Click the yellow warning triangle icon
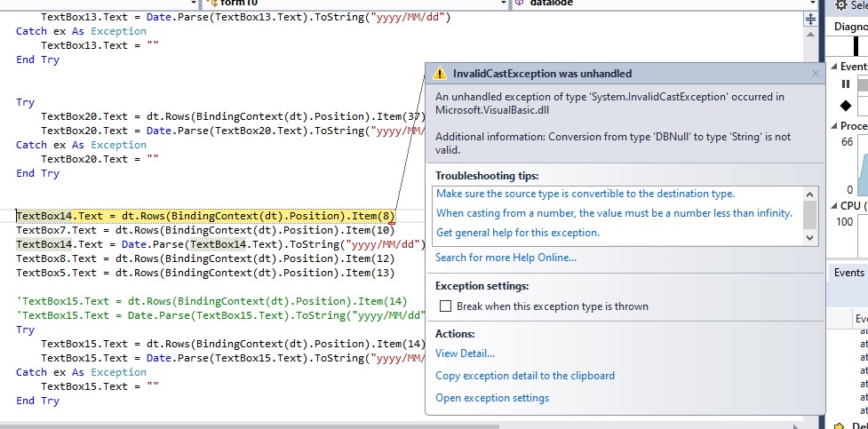The height and width of the screenshot is (429, 868). (440, 75)
